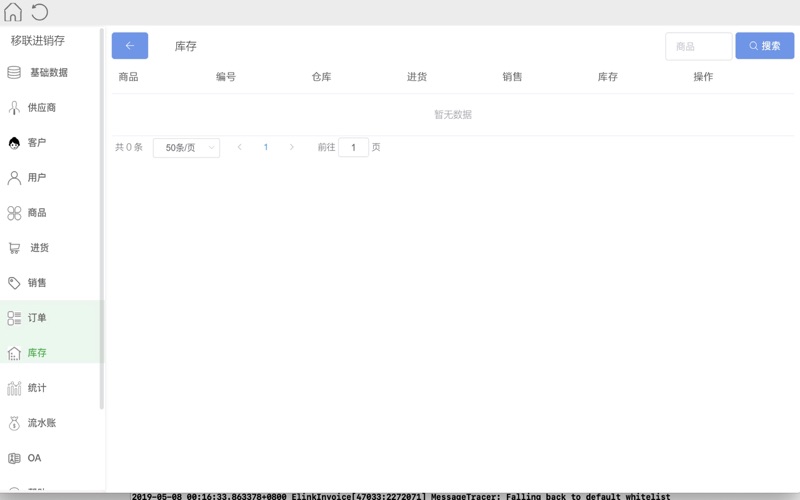Open 流水账 money bag icon

coord(14,423)
